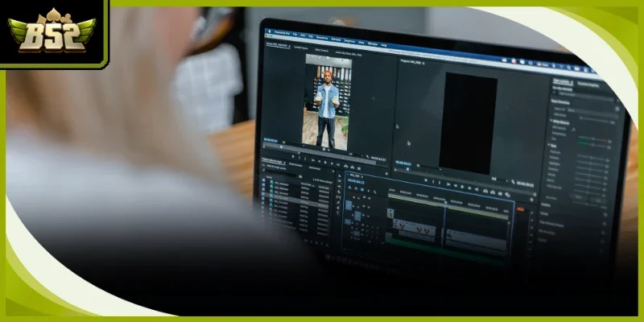The width and height of the screenshot is (644, 322).
Task: Click the Temperature slider in Lumetri
Action: [x=592, y=138]
